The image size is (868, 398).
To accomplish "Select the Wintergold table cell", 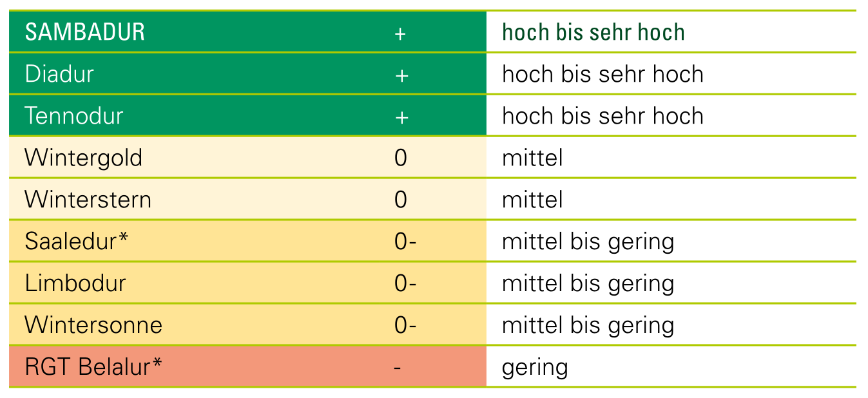I will pos(83,158).
